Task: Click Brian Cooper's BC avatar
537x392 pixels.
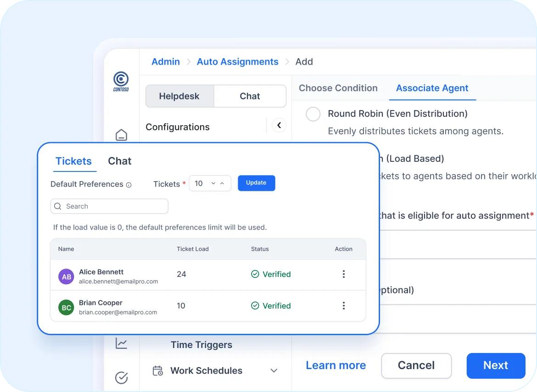Action: click(66, 308)
